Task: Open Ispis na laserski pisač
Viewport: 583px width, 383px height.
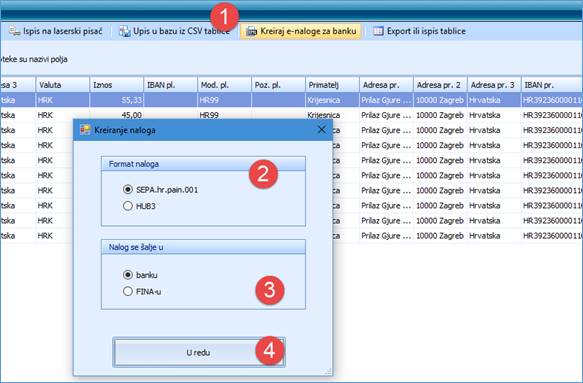Action: tap(56, 31)
